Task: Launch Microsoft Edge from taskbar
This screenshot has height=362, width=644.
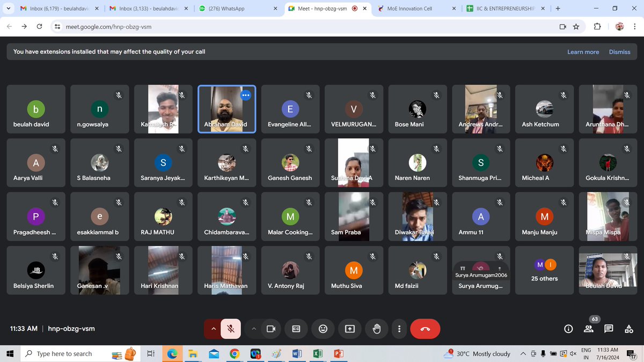Action: (x=172, y=353)
